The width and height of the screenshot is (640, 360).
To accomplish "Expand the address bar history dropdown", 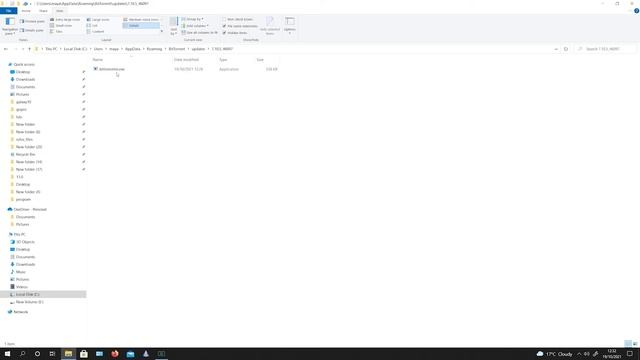I will [556, 49].
